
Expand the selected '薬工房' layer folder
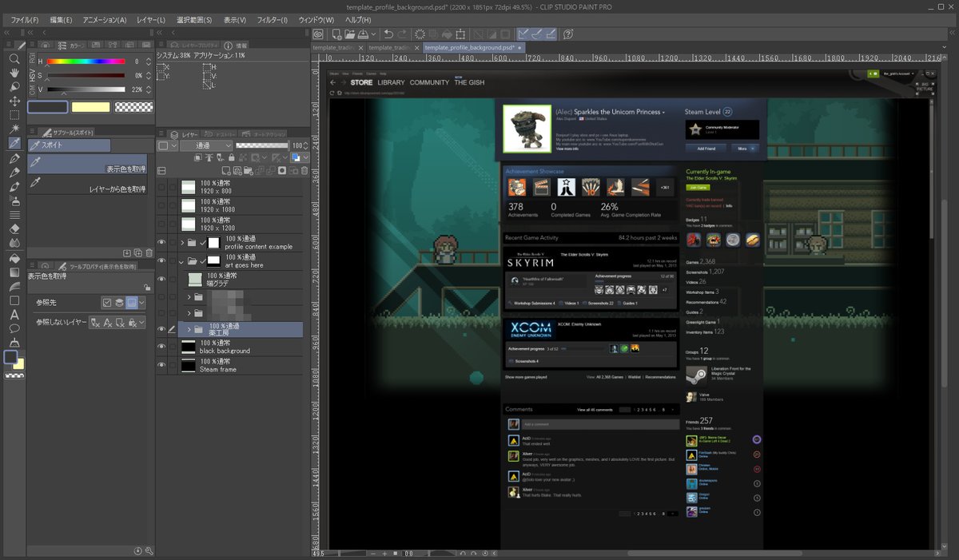(x=189, y=329)
